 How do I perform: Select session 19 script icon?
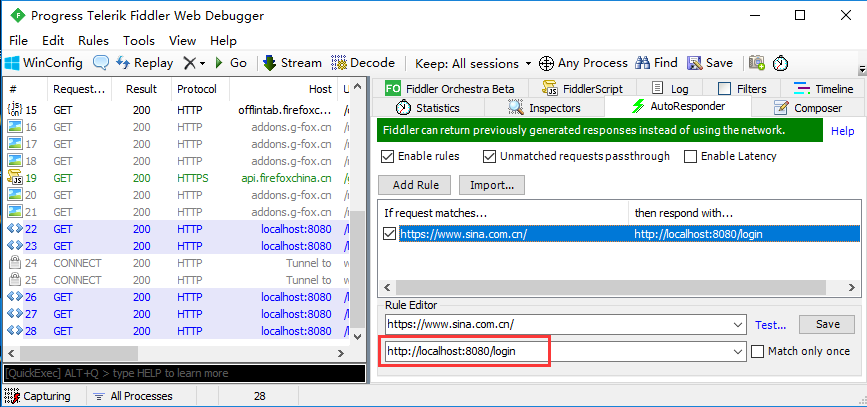(x=15, y=178)
